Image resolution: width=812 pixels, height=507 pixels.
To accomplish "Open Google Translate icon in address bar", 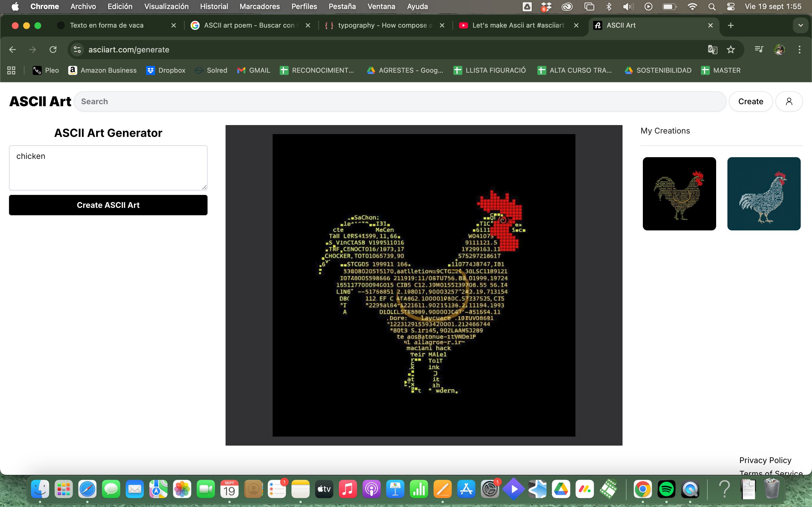I will (712, 50).
